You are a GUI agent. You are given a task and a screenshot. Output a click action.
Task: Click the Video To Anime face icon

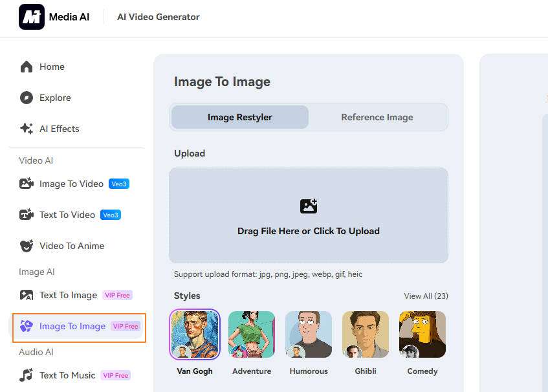point(27,246)
